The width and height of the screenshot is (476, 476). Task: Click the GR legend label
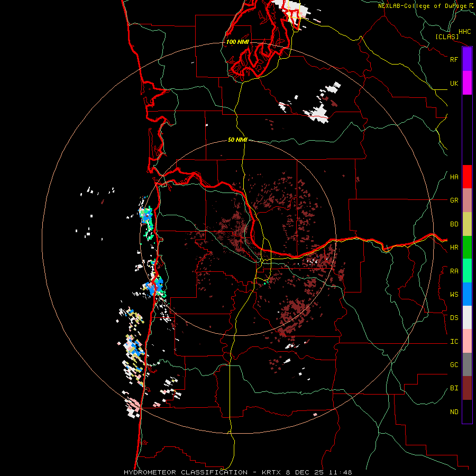454,200
